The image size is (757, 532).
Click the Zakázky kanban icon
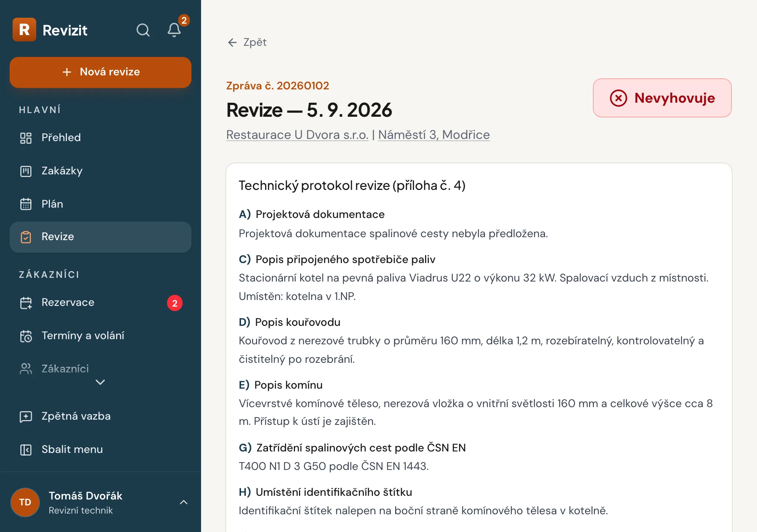point(26,171)
